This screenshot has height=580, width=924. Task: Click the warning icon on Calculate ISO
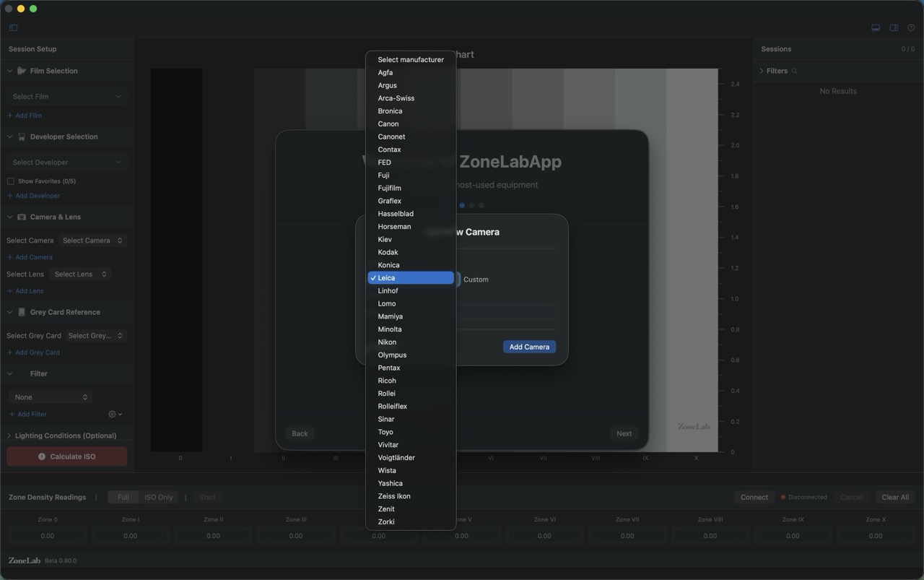pos(42,456)
